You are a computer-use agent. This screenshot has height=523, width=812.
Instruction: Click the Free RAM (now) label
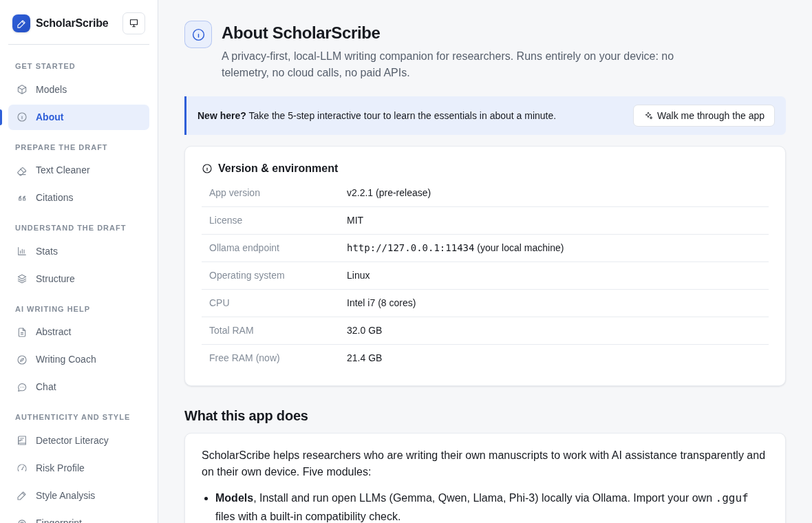tap(244, 358)
